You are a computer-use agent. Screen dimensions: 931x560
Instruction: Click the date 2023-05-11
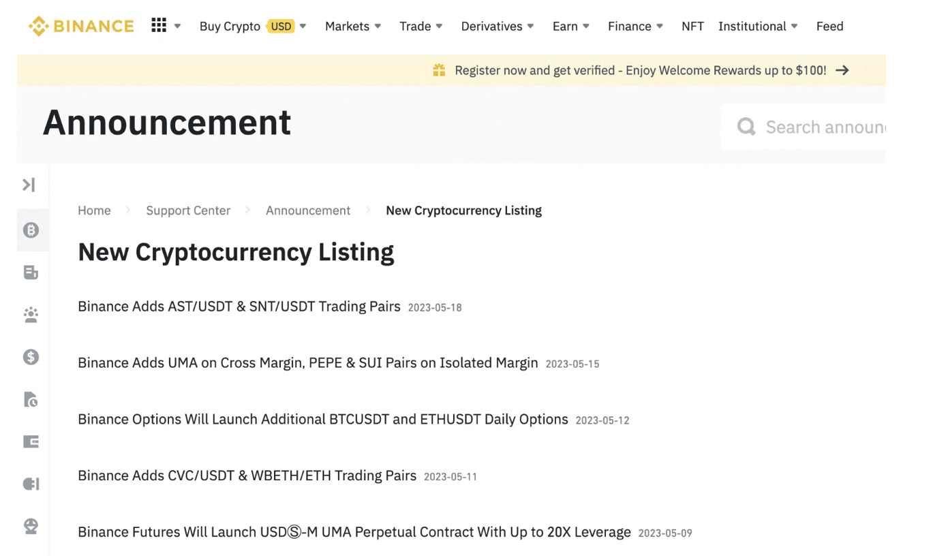[x=451, y=477]
